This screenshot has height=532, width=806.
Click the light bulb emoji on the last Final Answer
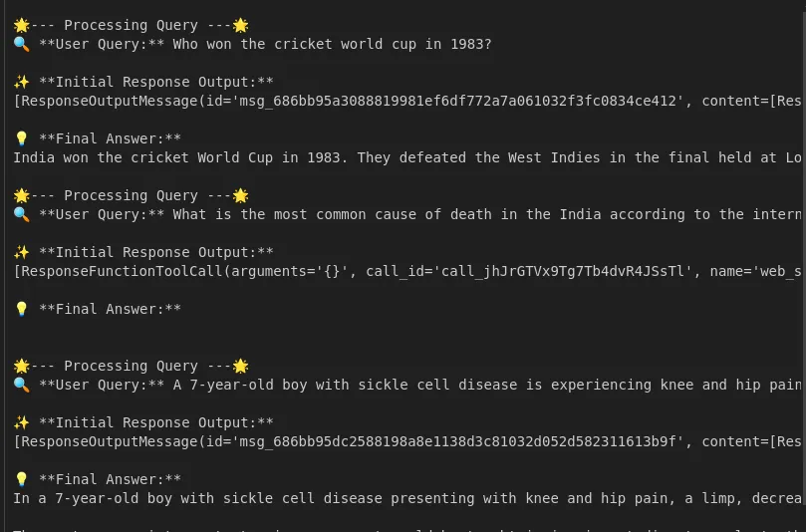[x=22, y=479]
